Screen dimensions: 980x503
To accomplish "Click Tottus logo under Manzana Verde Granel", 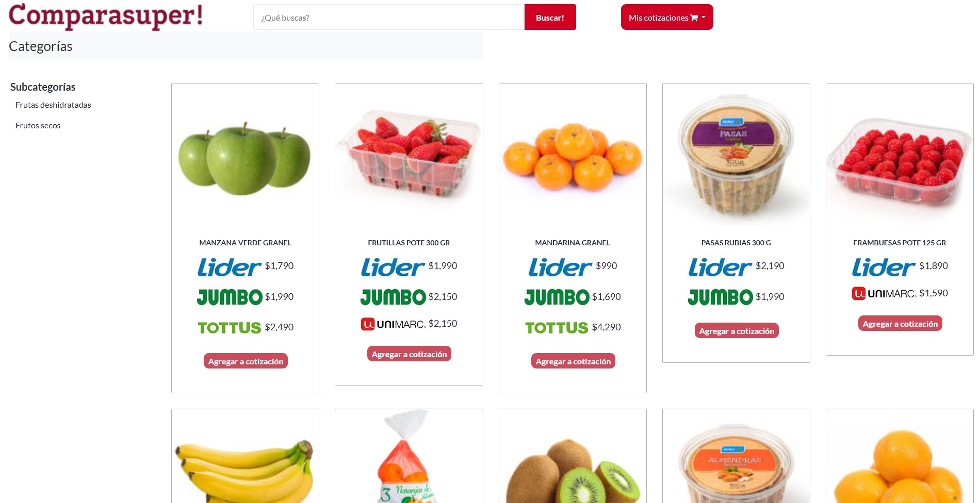I will pos(230,328).
